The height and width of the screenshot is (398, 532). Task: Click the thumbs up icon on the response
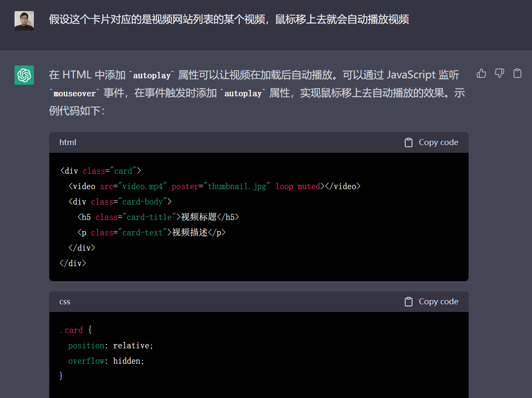481,74
